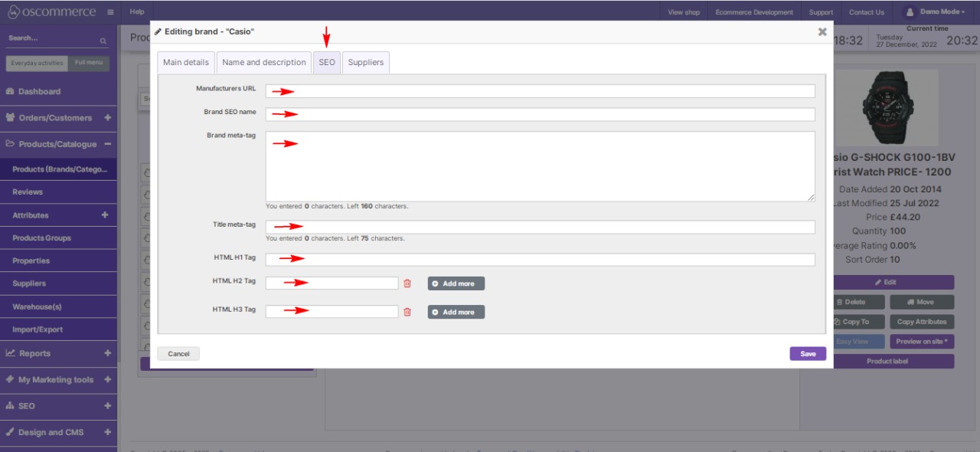The height and width of the screenshot is (452, 980).
Task: Click the search magnifier icon in sidebar
Action: (x=103, y=41)
